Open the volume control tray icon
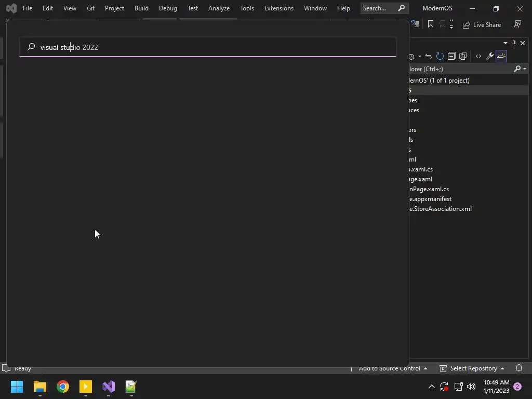The height and width of the screenshot is (399, 532). click(x=471, y=387)
